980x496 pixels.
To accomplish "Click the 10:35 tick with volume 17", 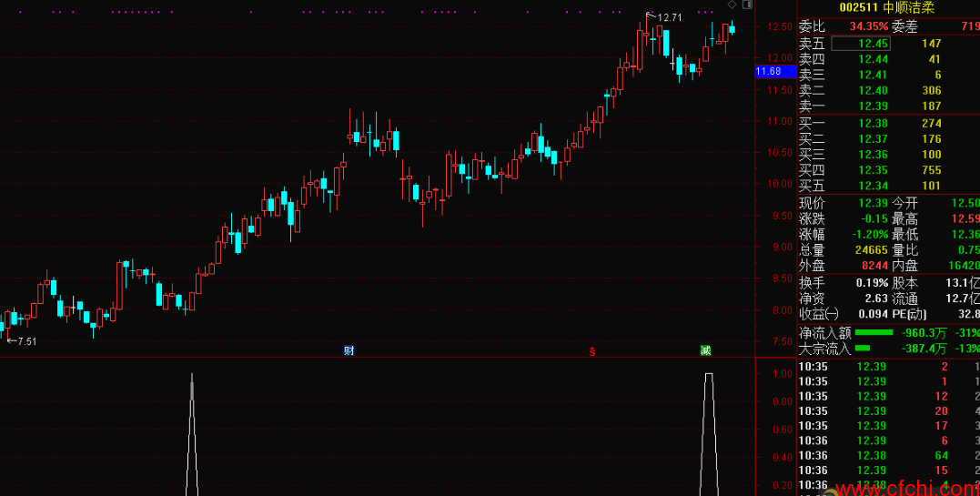I will coord(889,426).
